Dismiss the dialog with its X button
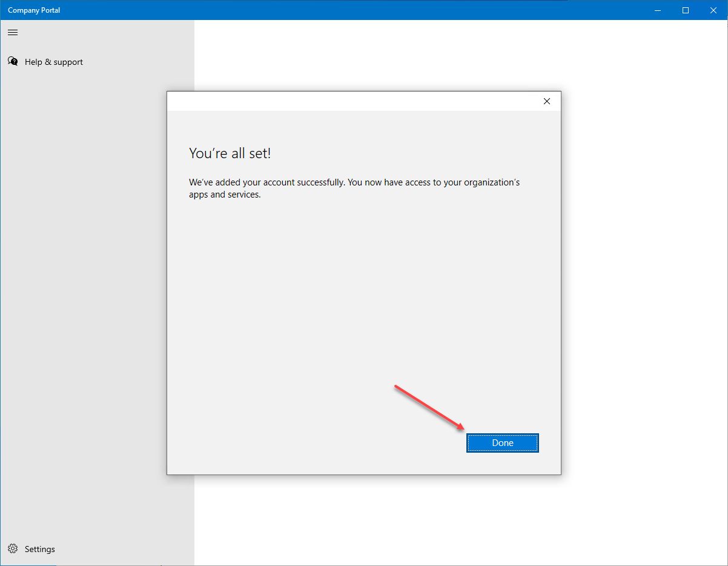Screen dimensions: 728x566 [x=547, y=101]
